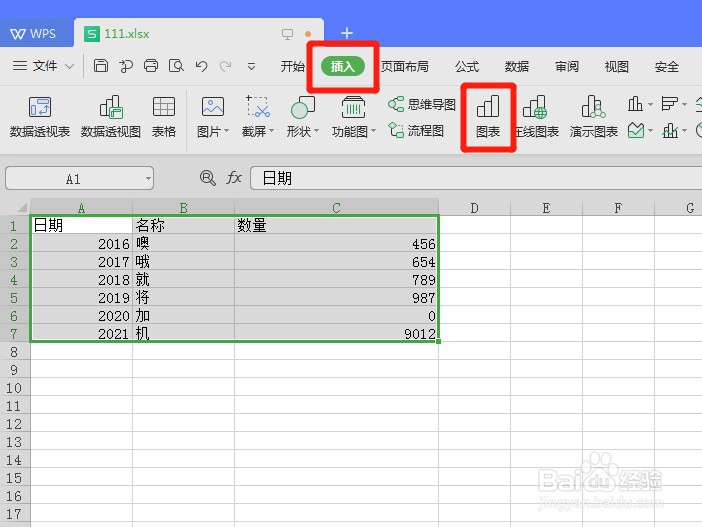The height and width of the screenshot is (527, 702).
Task: Open the 开始 ribbon tab
Action: 292,67
